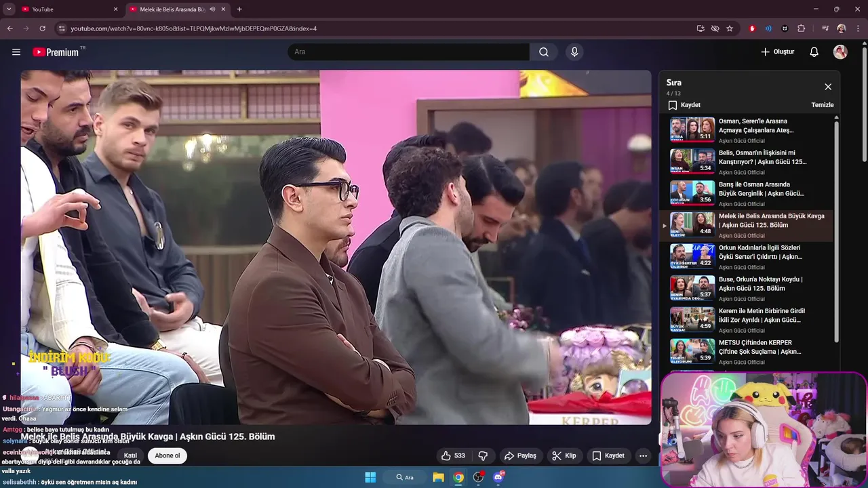Play Buse, Orkun'a Noktayı Koydu video
The width and height of the screenshot is (868, 488).
749,289
